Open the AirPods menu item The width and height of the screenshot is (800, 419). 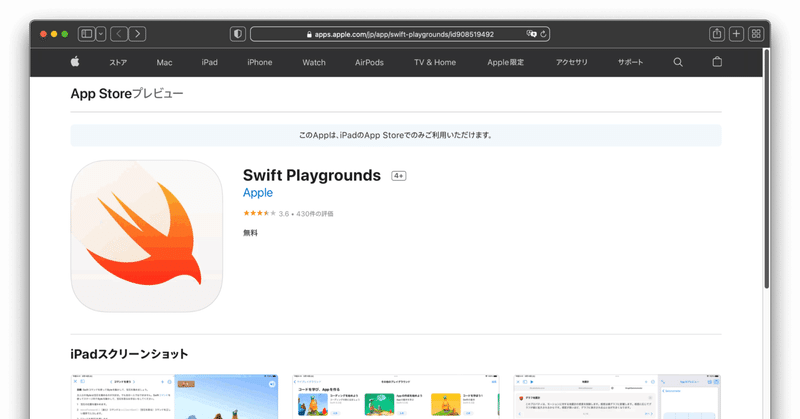click(x=369, y=62)
